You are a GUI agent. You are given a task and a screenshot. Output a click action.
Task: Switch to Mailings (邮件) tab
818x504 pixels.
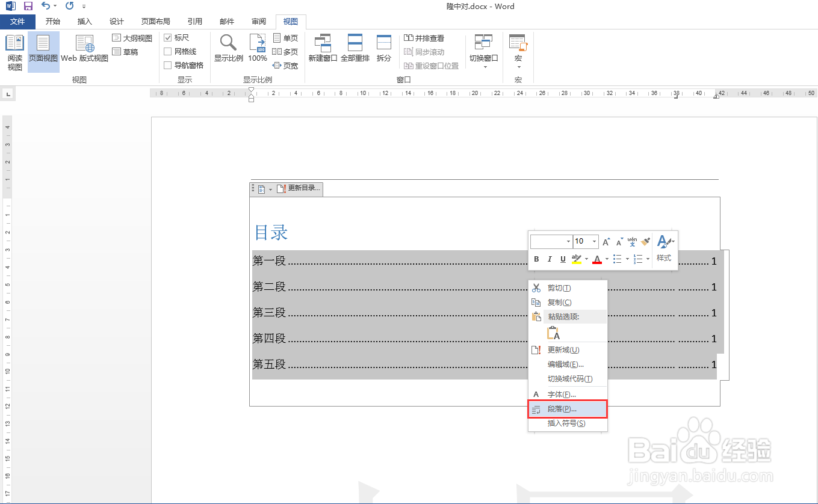(227, 22)
